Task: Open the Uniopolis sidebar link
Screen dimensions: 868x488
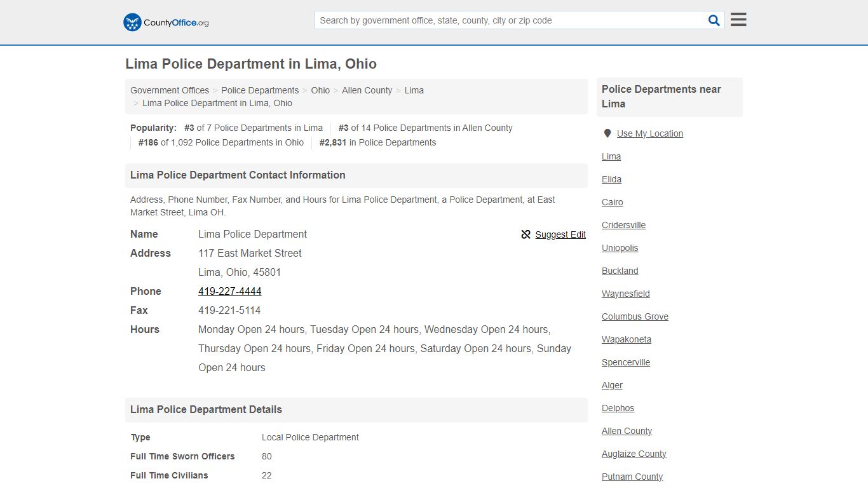Action: point(620,248)
